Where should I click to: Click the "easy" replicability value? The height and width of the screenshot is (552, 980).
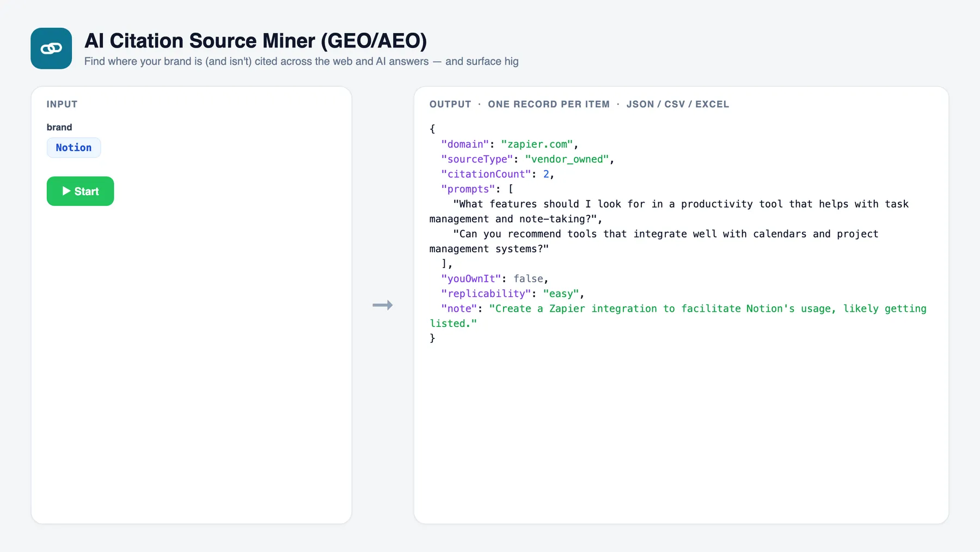tap(561, 294)
